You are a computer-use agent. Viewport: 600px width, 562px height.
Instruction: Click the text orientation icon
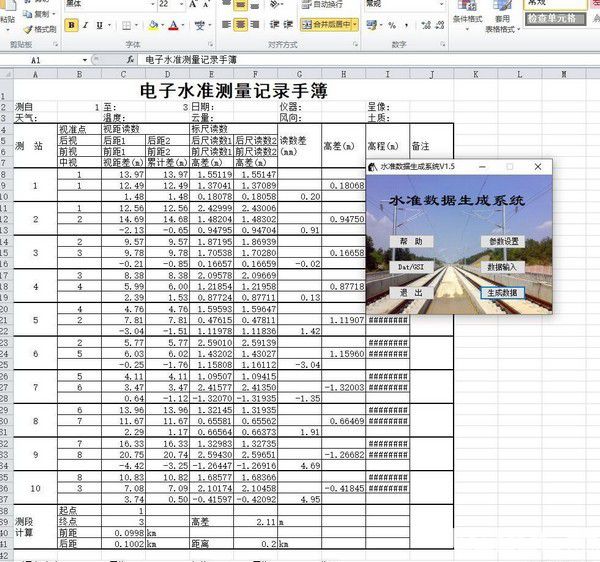(x=276, y=5)
